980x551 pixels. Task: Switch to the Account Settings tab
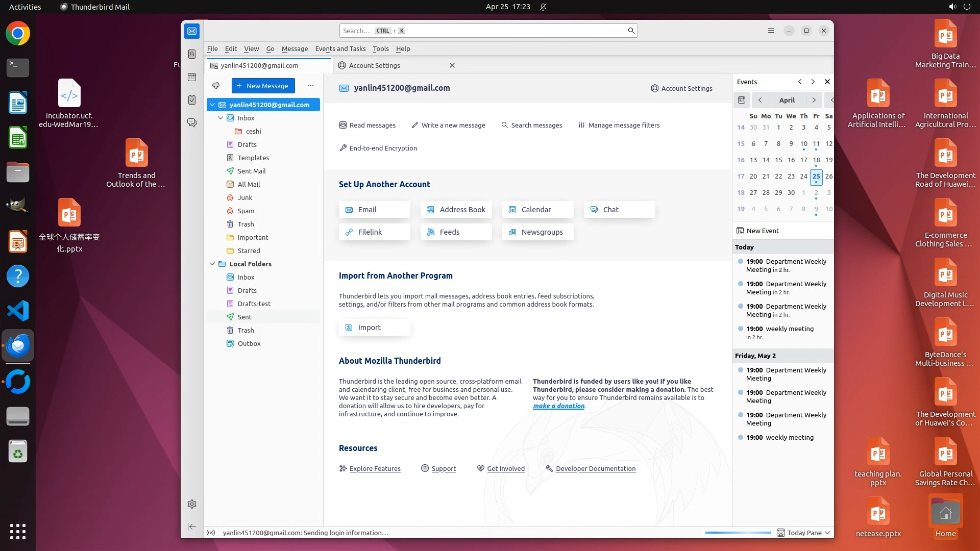[374, 65]
